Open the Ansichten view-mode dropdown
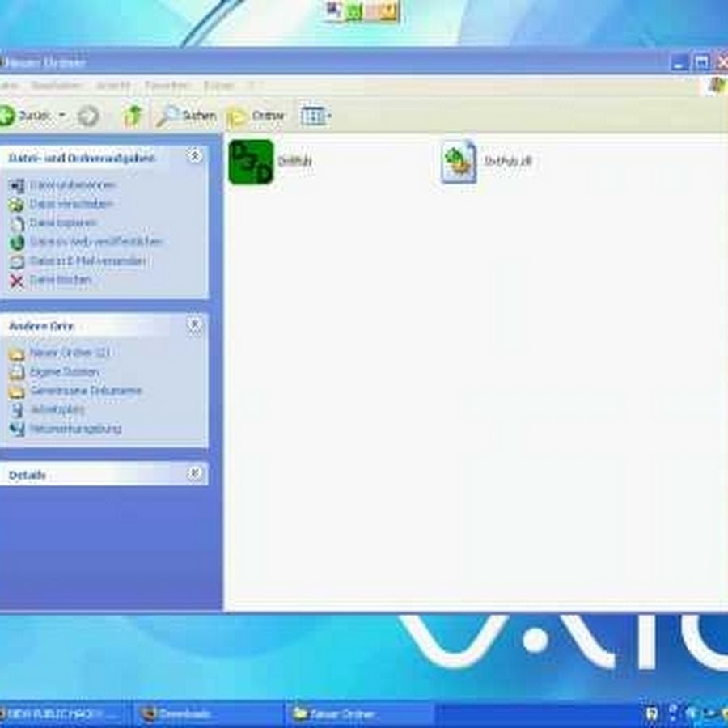 316,116
